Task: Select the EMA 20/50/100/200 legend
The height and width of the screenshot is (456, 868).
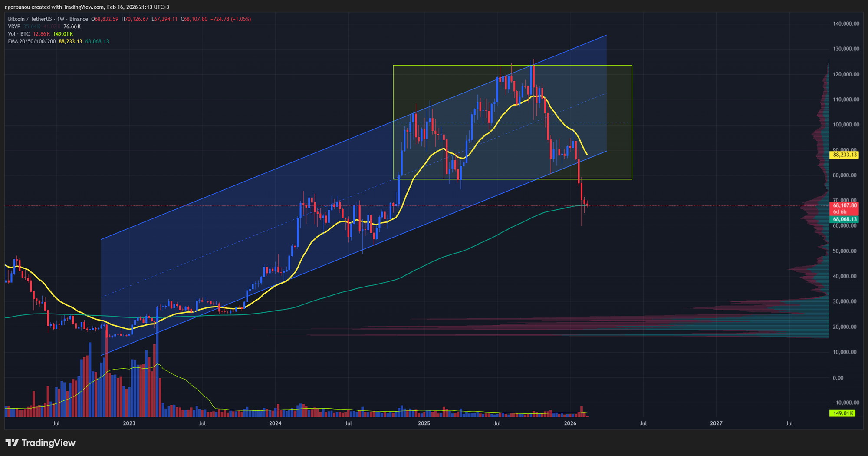Action: click(x=32, y=41)
